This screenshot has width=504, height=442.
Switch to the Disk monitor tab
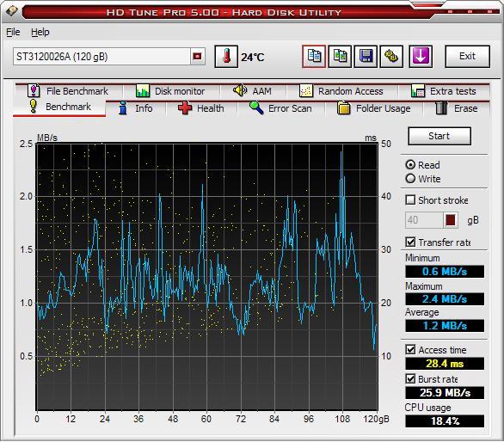171,91
